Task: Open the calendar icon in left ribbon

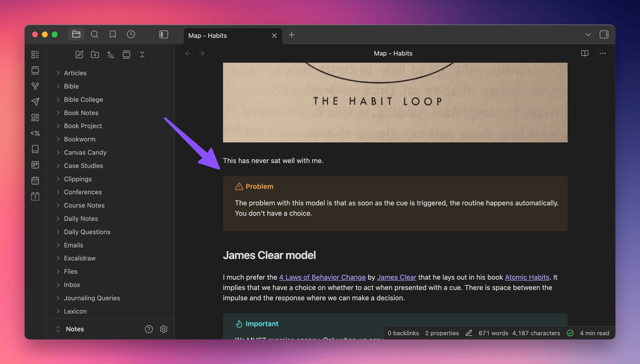Action: [35, 180]
